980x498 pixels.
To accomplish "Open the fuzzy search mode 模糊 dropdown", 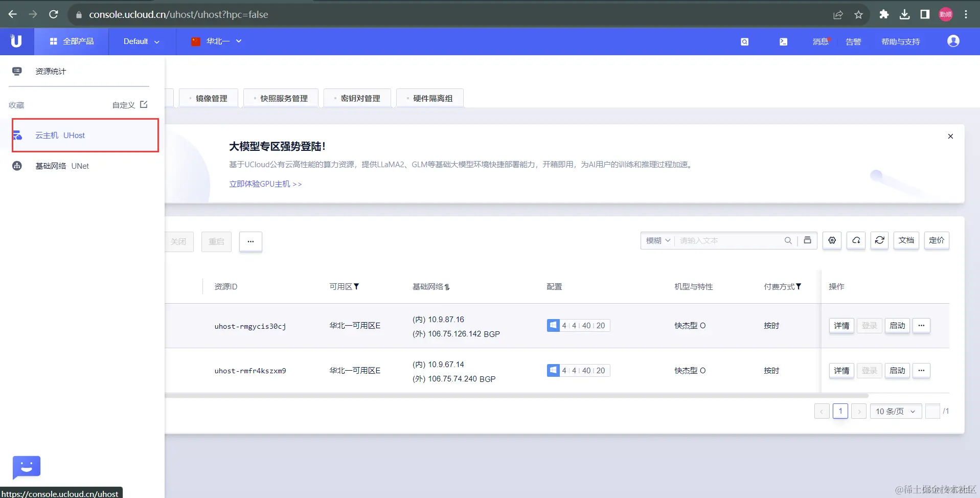I will coord(657,240).
